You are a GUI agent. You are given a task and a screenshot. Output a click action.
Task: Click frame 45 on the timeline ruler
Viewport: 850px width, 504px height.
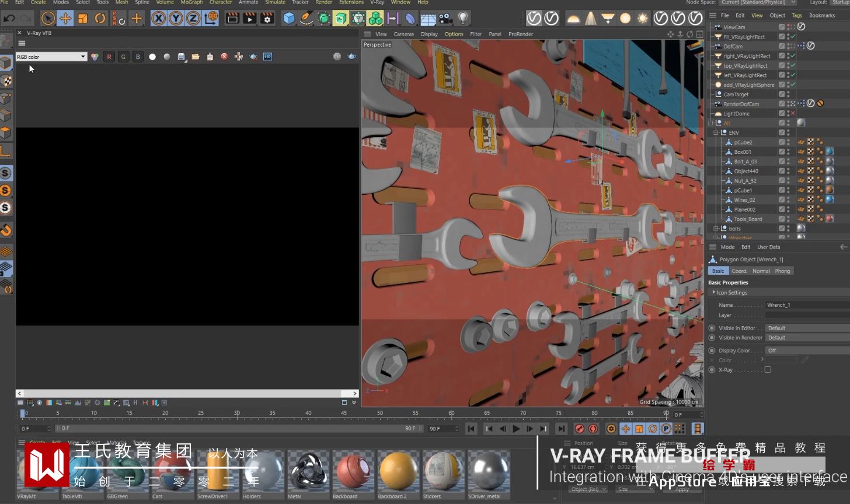coord(344,413)
